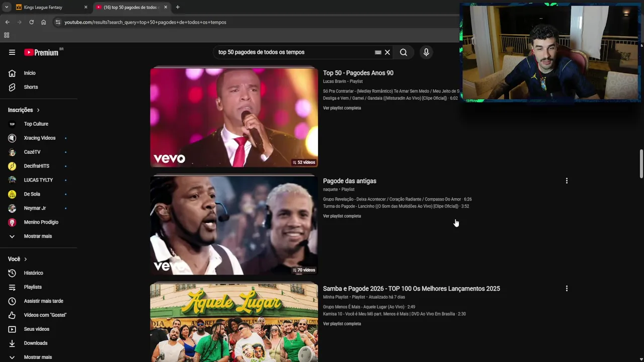Play Turma do Pagode Lancinho track
This screenshot has height=362, width=644.
[x=396, y=206]
